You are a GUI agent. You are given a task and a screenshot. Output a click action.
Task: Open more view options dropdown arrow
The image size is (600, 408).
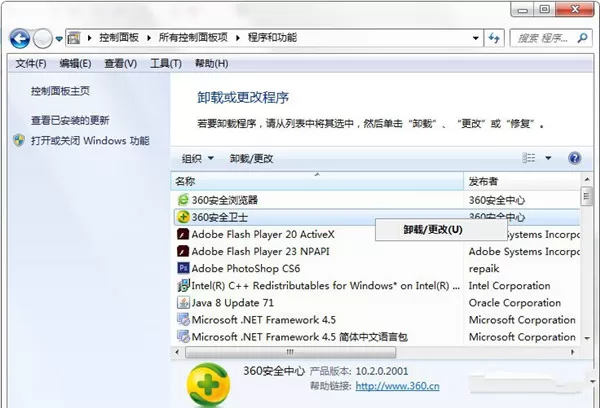[x=548, y=158]
